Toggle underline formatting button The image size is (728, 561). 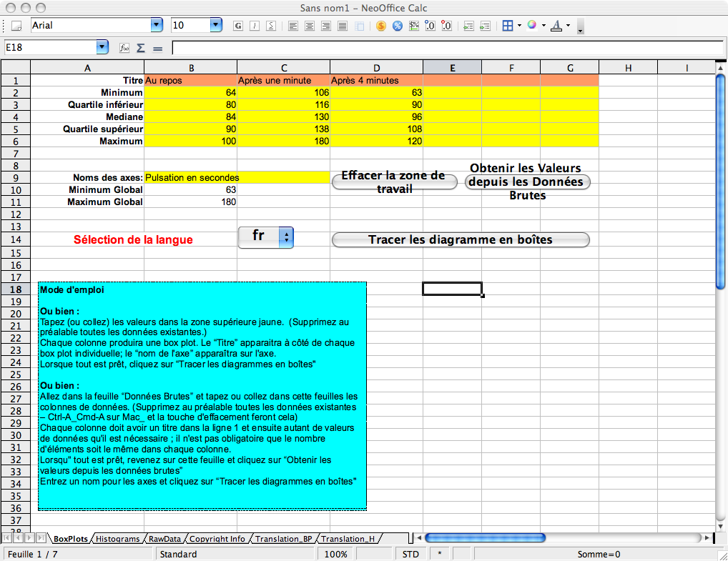pyautogui.click(x=271, y=26)
